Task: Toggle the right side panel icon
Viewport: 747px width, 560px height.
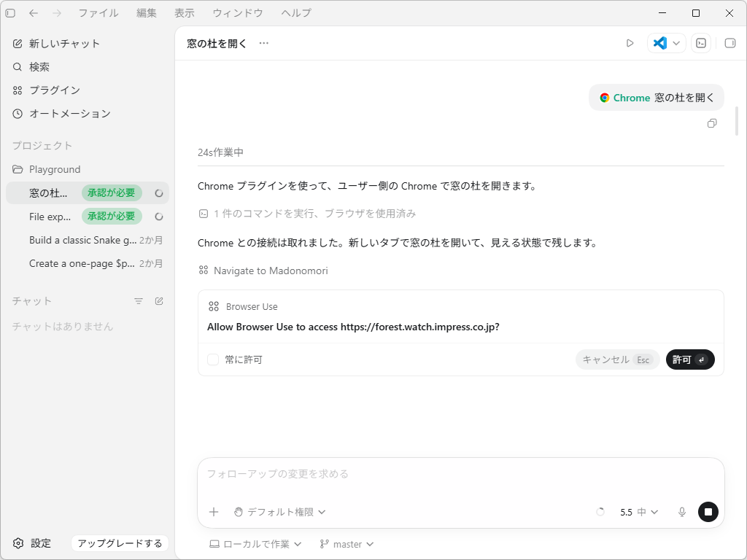Action: 729,43
